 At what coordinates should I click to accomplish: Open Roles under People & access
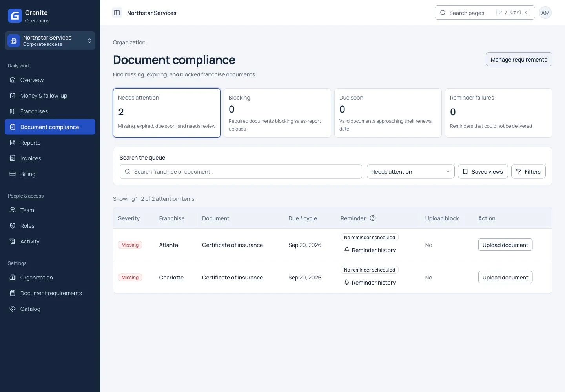coord(50,226)
